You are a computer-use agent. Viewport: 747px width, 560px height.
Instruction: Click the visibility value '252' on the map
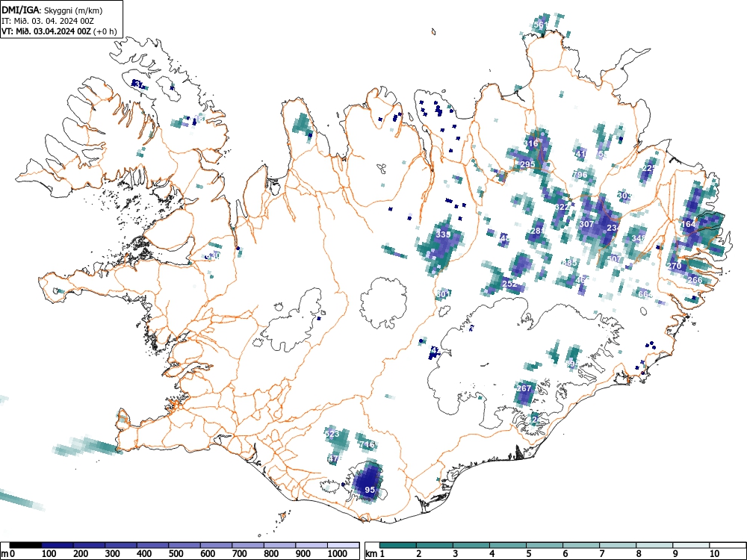coord(509,283)
